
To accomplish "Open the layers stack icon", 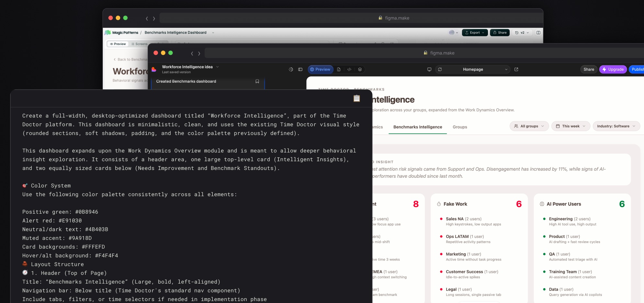I will (360, 69).
